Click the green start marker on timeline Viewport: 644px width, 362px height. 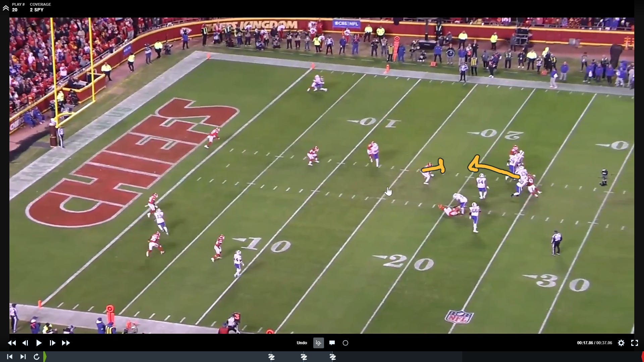tap(45, 357)
